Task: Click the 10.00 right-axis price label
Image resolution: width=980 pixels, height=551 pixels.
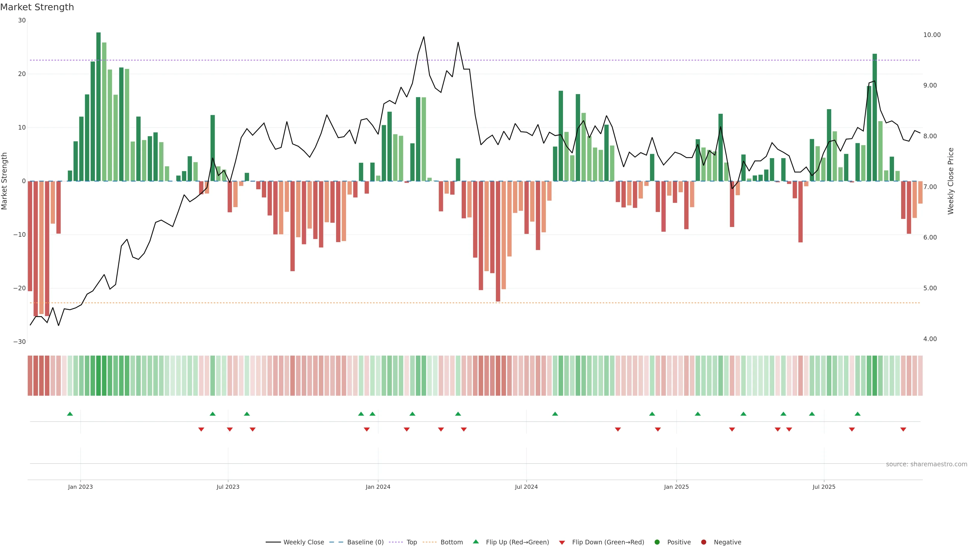Action: 932,35
